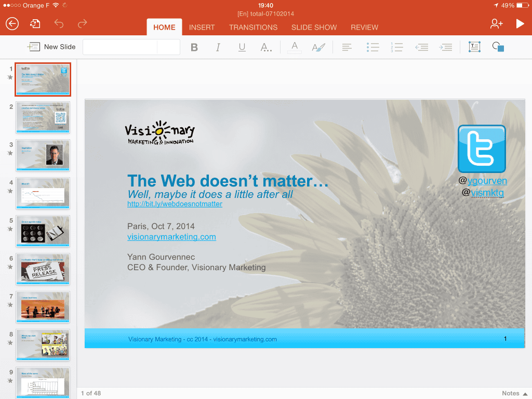532x399 pixels.
Task: Open the font color picker
Action: 295,47
